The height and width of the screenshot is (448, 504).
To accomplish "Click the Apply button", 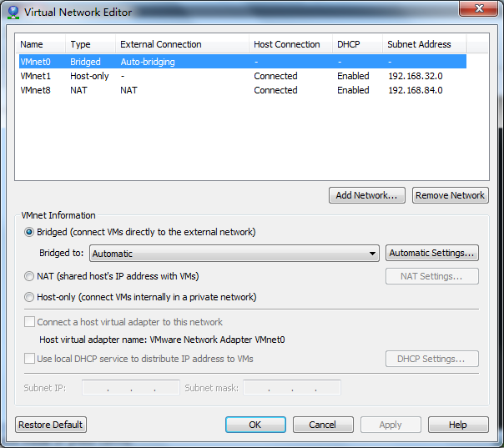I will point(391,425).
